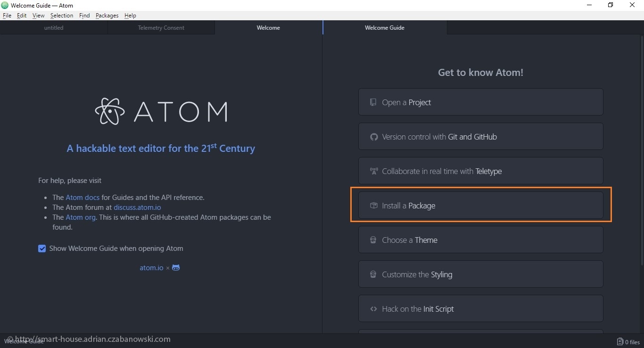The image size is (644, 348).
Task: Click the book icon beside Open a Project
Action: pyautogui.click(x=373, y=102)
